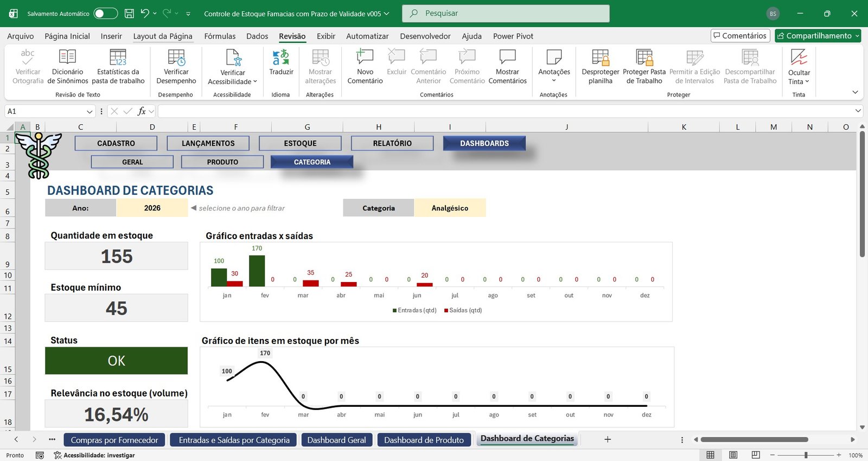
Task: Click Acessibilidade: investigar in status bar
Action: [x=94, y=455]
